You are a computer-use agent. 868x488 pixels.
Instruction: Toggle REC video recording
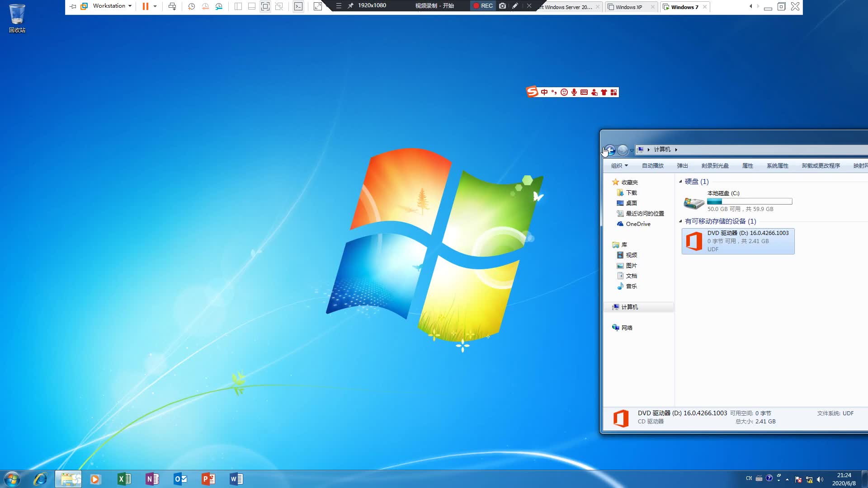click(482, 6)
